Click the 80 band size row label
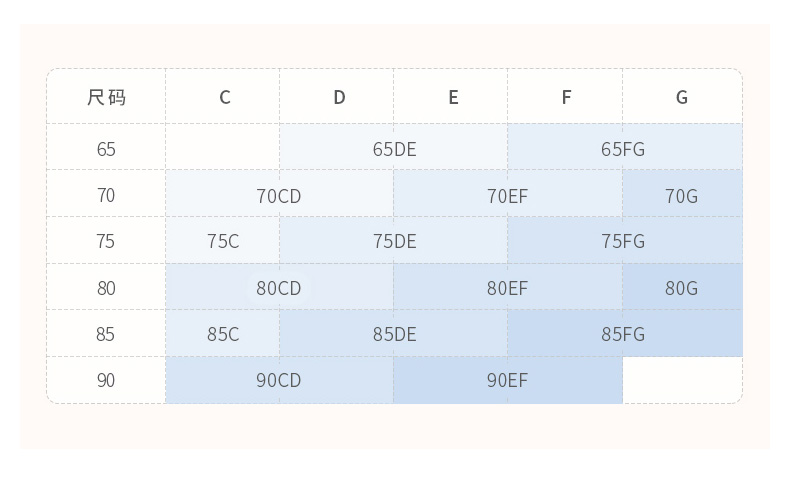This screenshot has width=790, height=477. (x=106, y=288)
